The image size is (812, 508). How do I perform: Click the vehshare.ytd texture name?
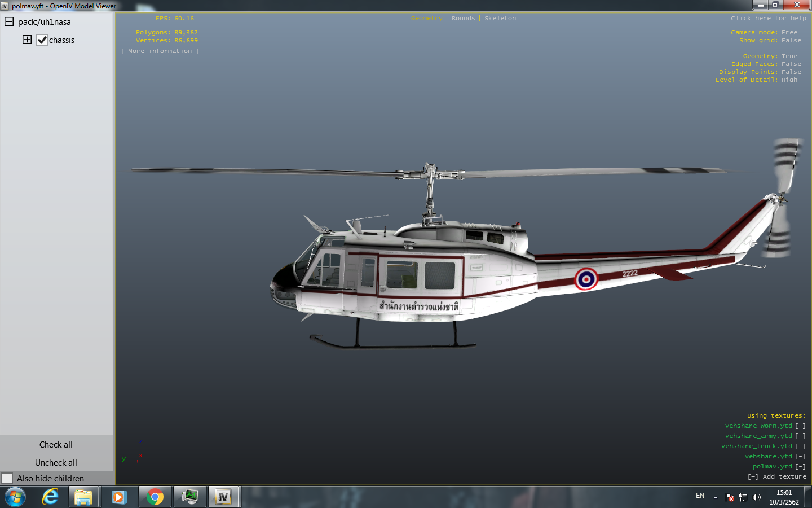(769, 457)
